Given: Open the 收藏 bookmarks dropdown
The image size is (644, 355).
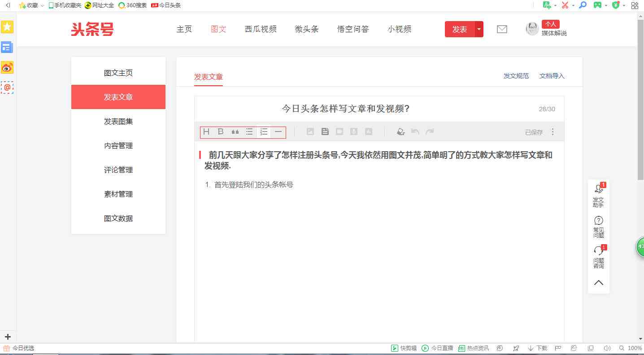Looking at the screenshot, I should [x=31, y=5].
